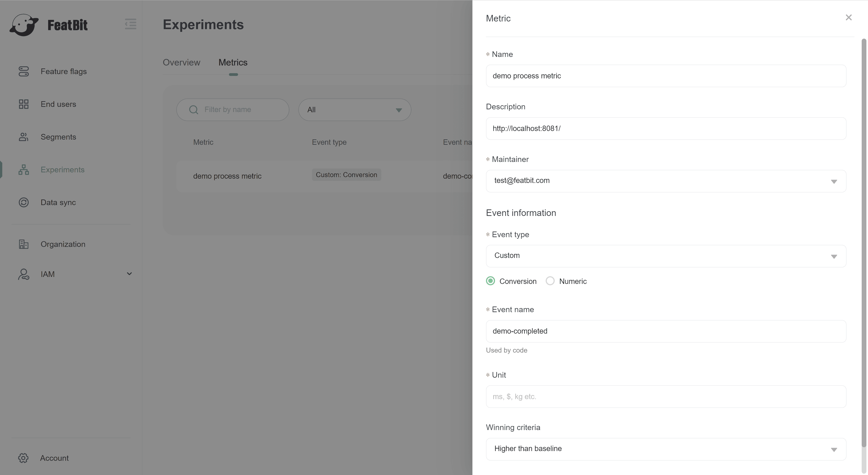This screenshot has height=475, width=868.
Task: Click the Account gear icon
Action: pyautogui.click(x=23, y=458)
